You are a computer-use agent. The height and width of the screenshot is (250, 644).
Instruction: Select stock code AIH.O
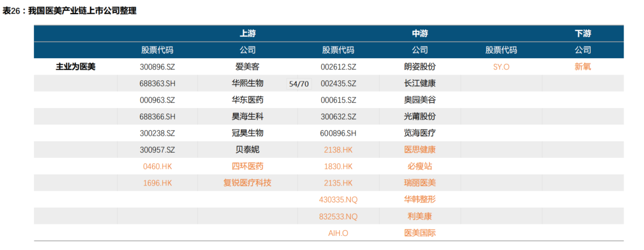(x=339, y=233)
